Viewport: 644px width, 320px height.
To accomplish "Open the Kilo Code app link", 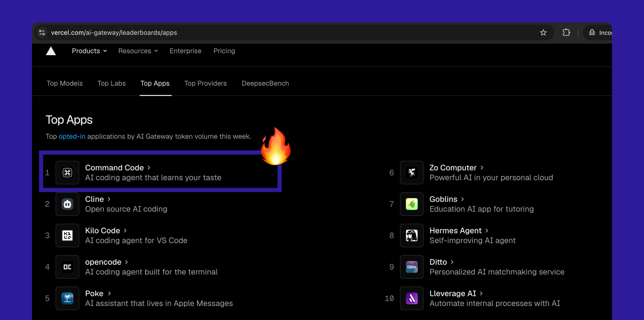I will point(103,231).
